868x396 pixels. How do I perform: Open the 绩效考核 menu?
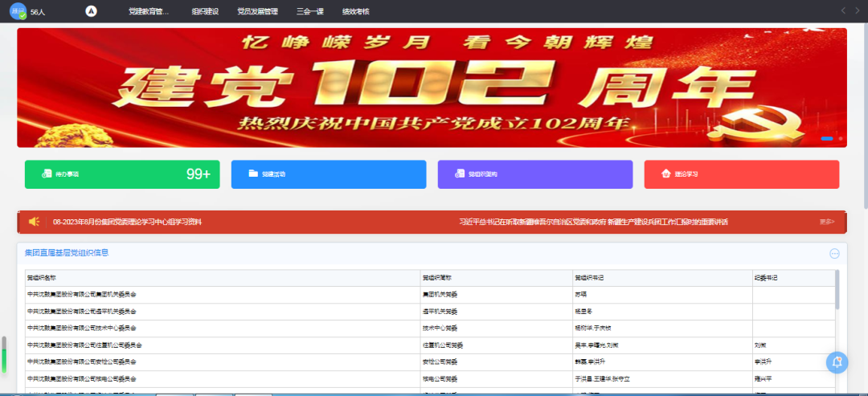tap(356, 11)
